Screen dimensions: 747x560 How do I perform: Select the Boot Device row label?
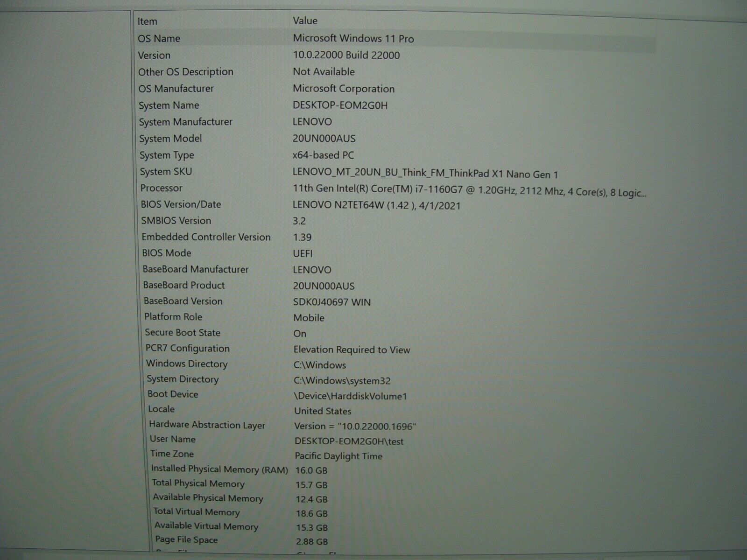(173, 394)
